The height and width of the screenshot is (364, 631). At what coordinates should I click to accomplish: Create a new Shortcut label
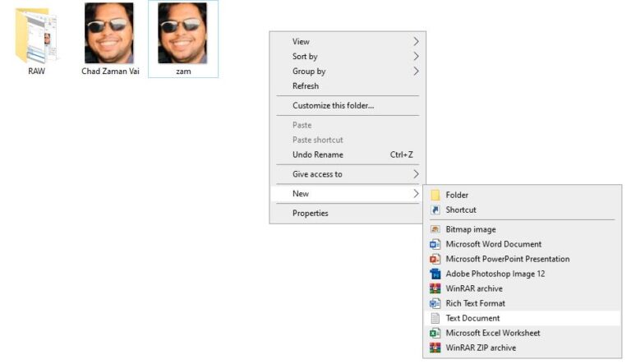pos(461,210)
